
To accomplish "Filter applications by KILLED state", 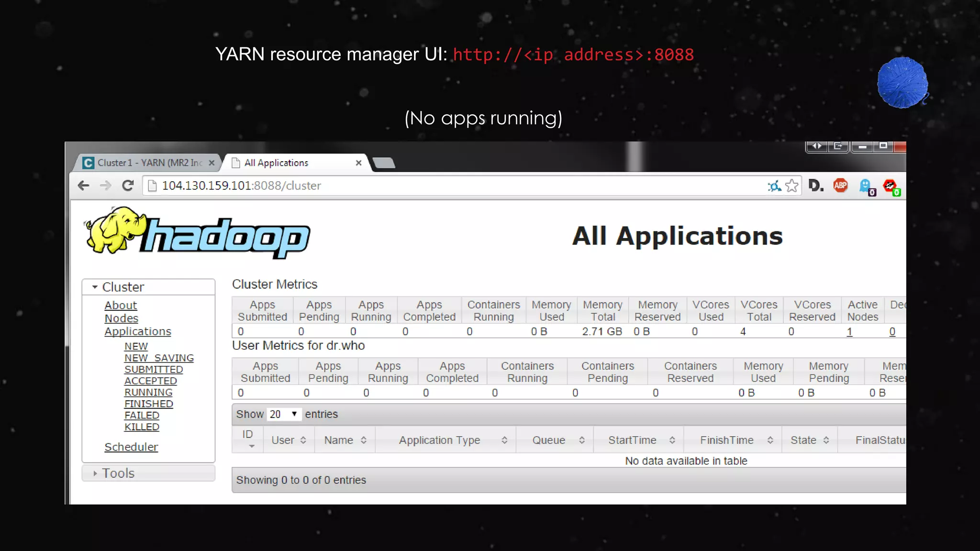I will 142,427.
